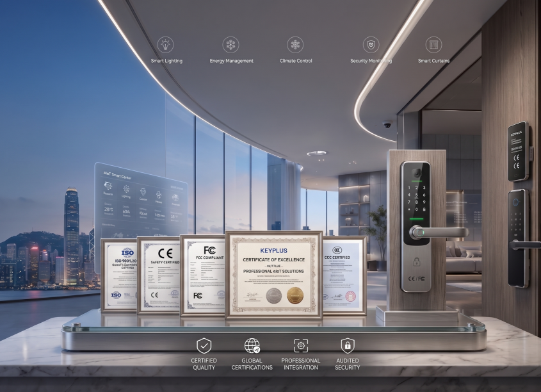Click the Global Certifications globe icon
The height and width of the screenshot is (392, 541).
(x=252, y=345)
